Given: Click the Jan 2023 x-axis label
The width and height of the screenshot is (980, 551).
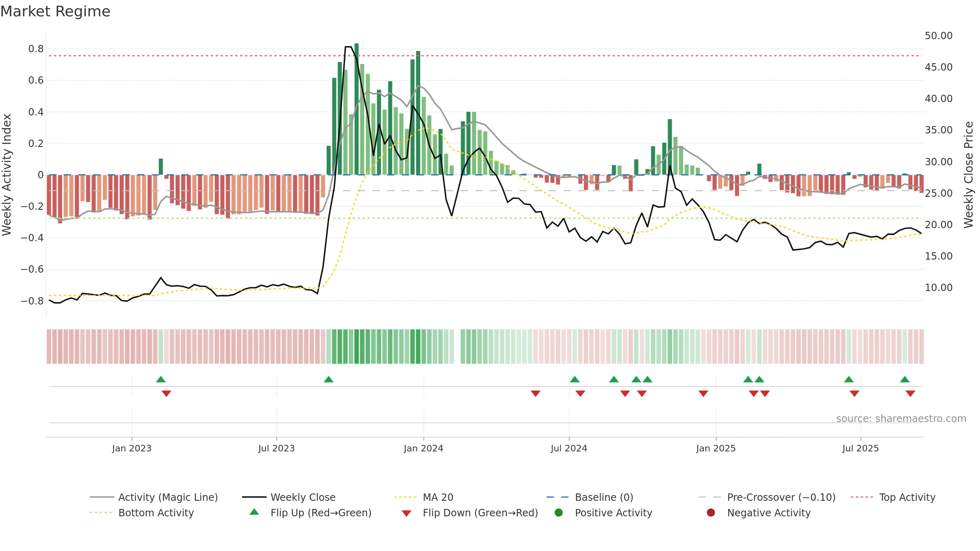Looking at the screenshot, I should [x=132, y=448].
